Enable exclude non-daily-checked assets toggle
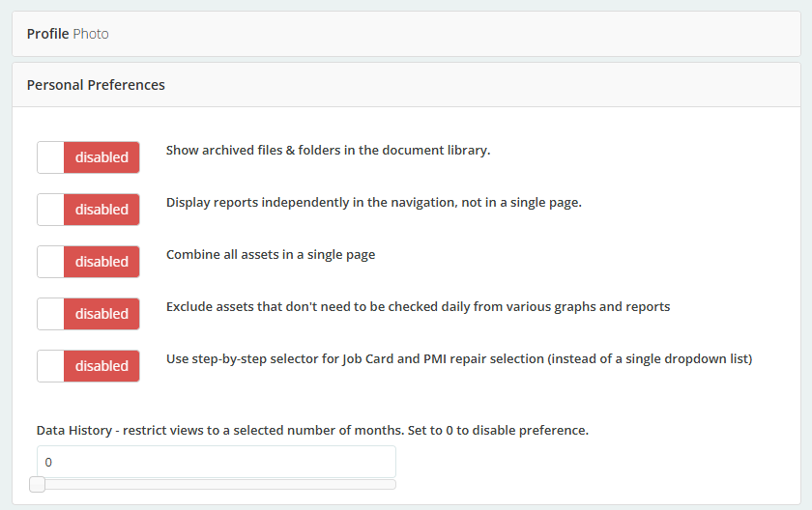Viewport: 812px width, 510px height. 88,314
